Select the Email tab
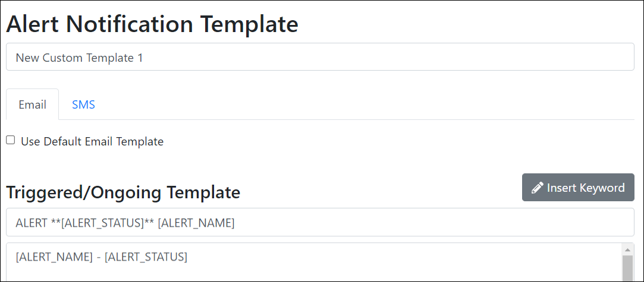Screen dimensions: 644x282 32,105
